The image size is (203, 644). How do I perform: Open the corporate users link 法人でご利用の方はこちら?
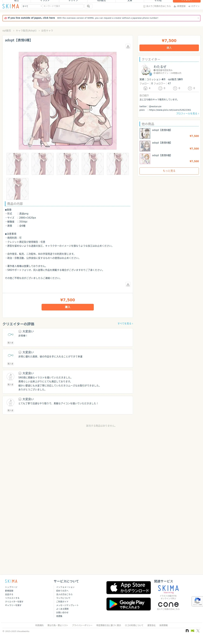coord(157,6)
